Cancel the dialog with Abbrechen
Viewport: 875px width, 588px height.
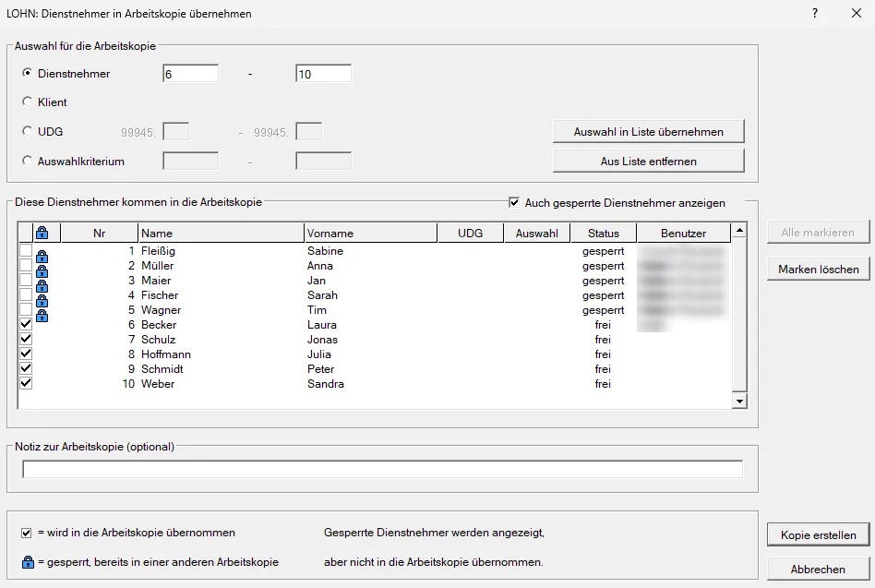click(x=819, y=569)
